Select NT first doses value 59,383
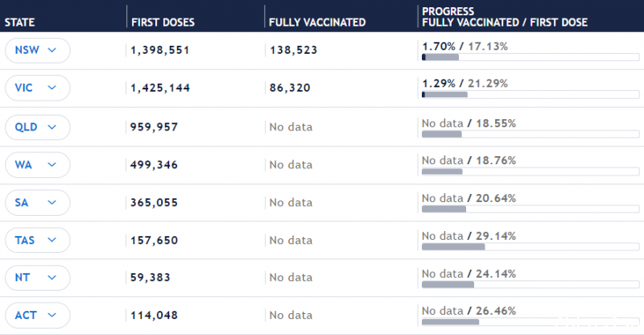The image size is (644, 335). coord(150,278)
